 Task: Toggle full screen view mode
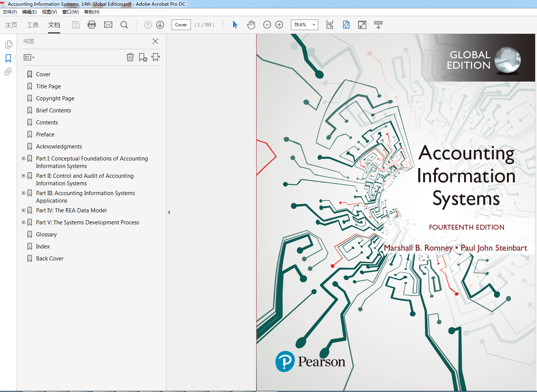(362, 25)
